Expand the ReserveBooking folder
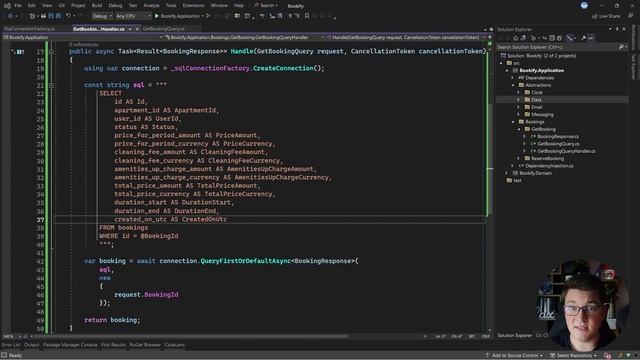 [x=519, y=158]
